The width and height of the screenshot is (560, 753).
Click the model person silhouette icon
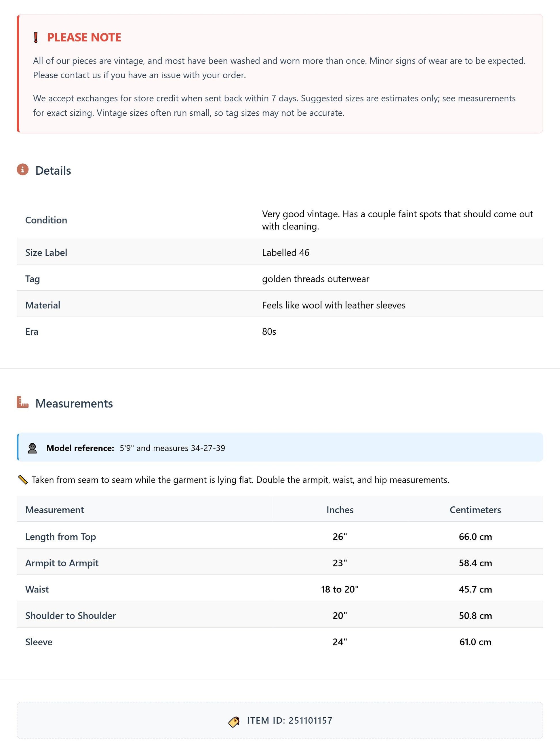point(32,448)
